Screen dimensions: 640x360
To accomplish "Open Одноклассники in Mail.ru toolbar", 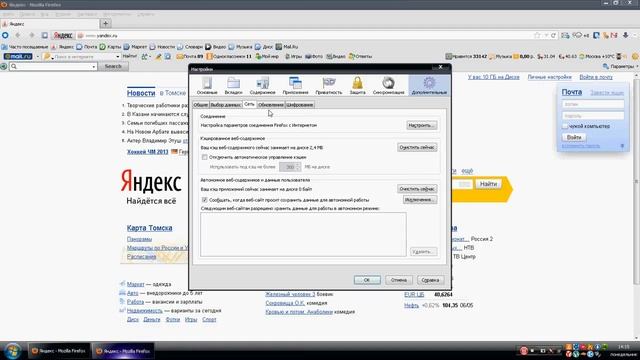I will click(x=229, y=56).
